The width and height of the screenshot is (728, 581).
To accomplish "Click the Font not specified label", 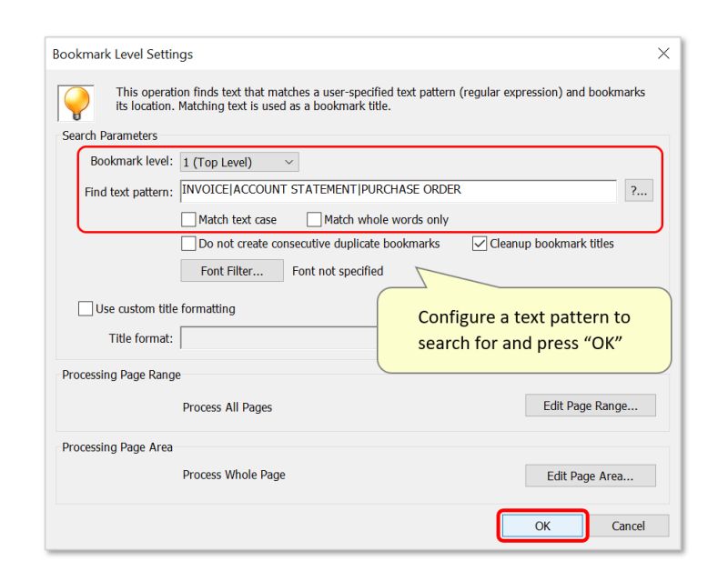I will (338, 270).
